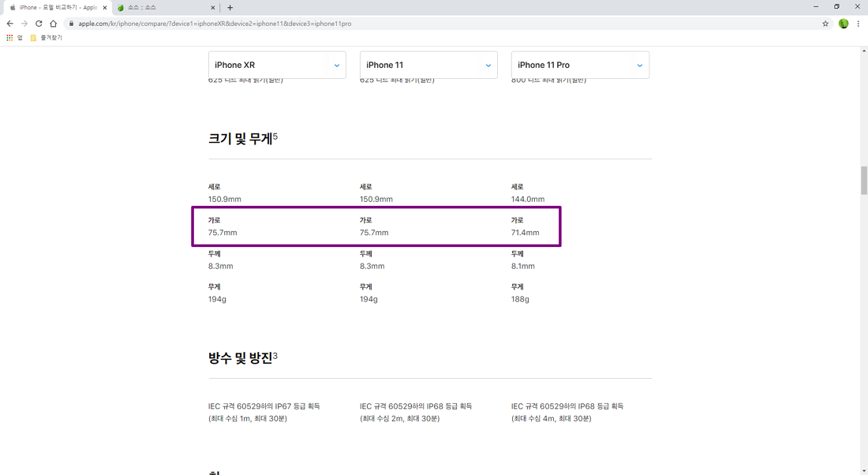Click footnote 5 beside the size heading
The width and height of the screenshot is (868, 475).
pyautogui.click(x=275, y=136)
